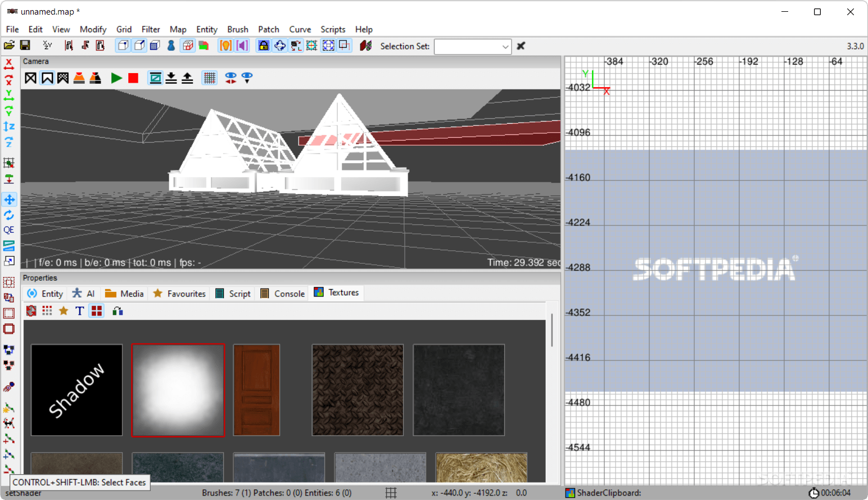Toggle the purple speaker icon in toolbar
This screenshot has height=500, width=868.
pyautogui.click(x=242, y=46)
